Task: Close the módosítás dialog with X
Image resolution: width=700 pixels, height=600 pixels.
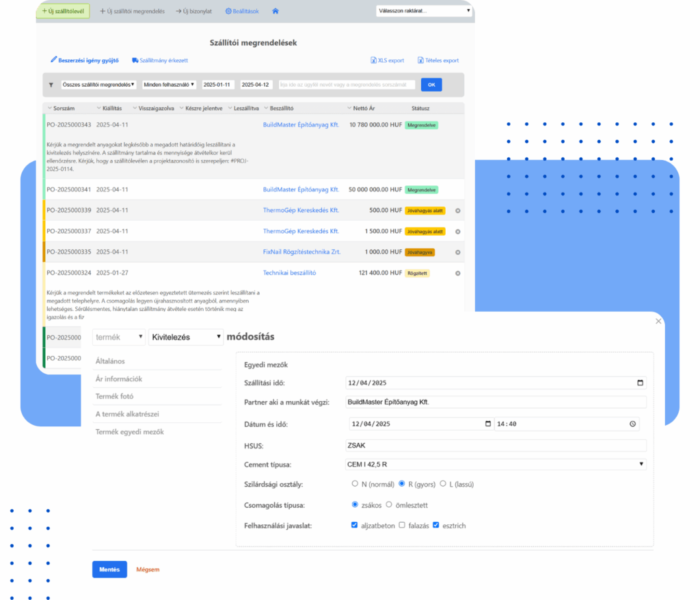Action: (x=658, y=321)
